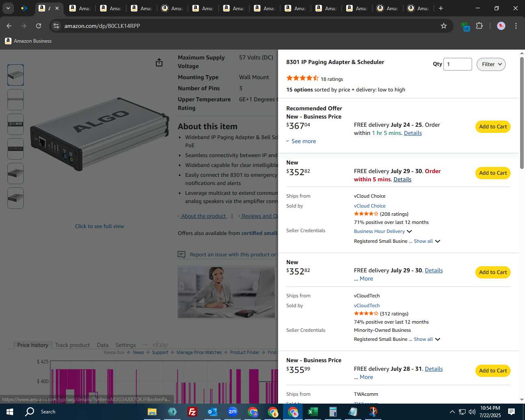
Task: Launch FileZilla from the taskbar
Action: (192, 412)
